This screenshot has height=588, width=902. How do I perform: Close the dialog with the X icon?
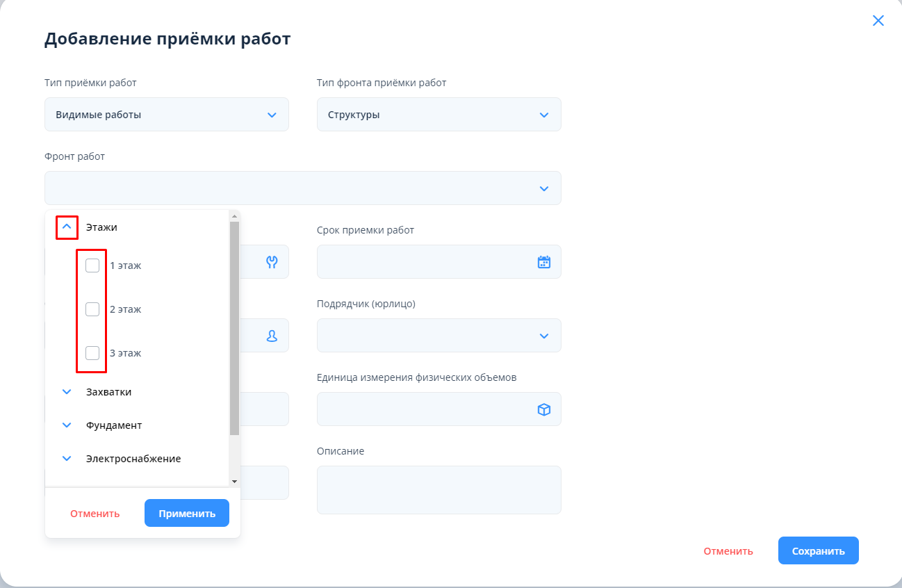coord(878,21)
